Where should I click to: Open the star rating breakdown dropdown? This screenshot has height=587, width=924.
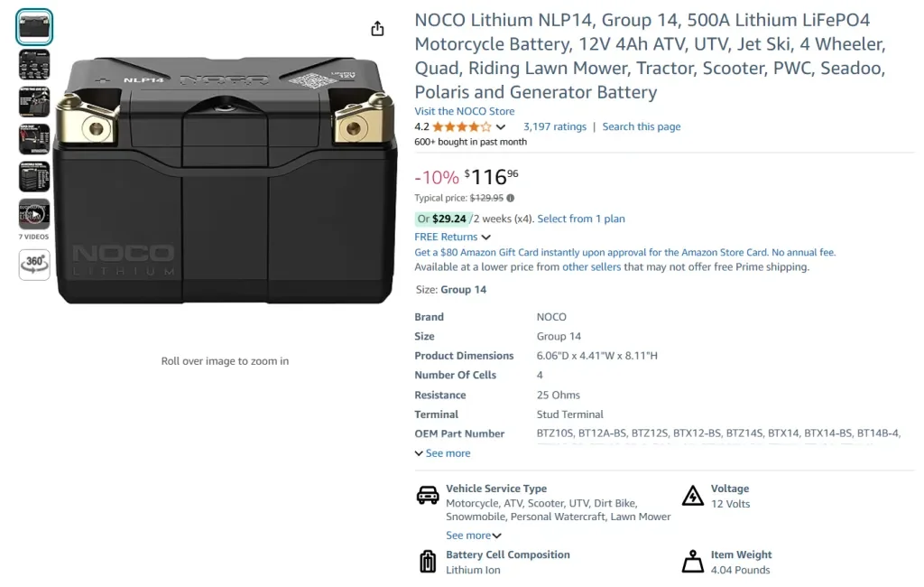(x=502, y=126)
